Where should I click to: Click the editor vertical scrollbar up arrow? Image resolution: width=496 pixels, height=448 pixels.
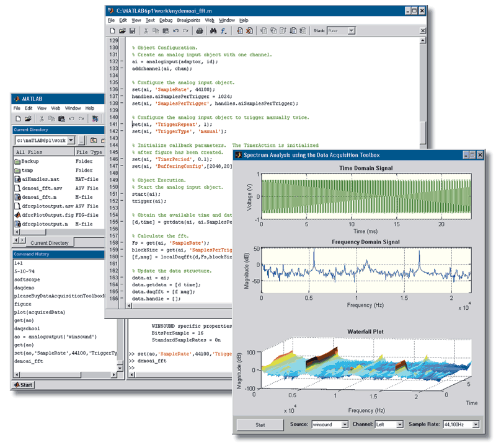coord(423,40)
